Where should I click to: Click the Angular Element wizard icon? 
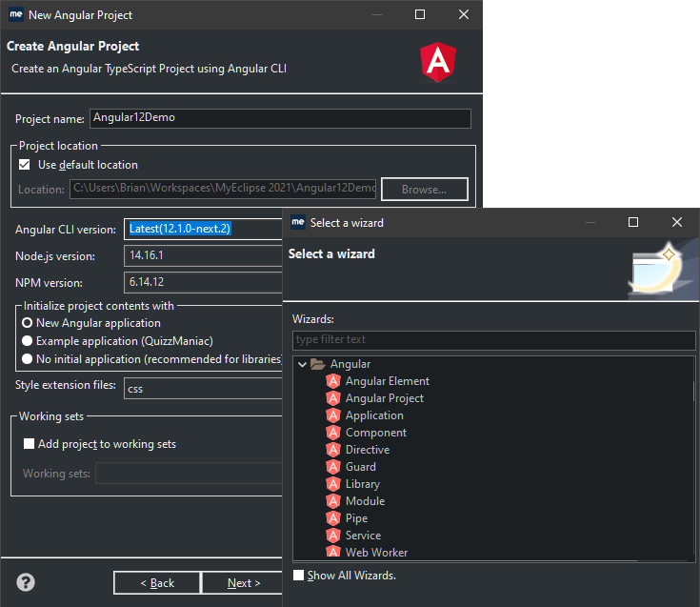point(333,381)
